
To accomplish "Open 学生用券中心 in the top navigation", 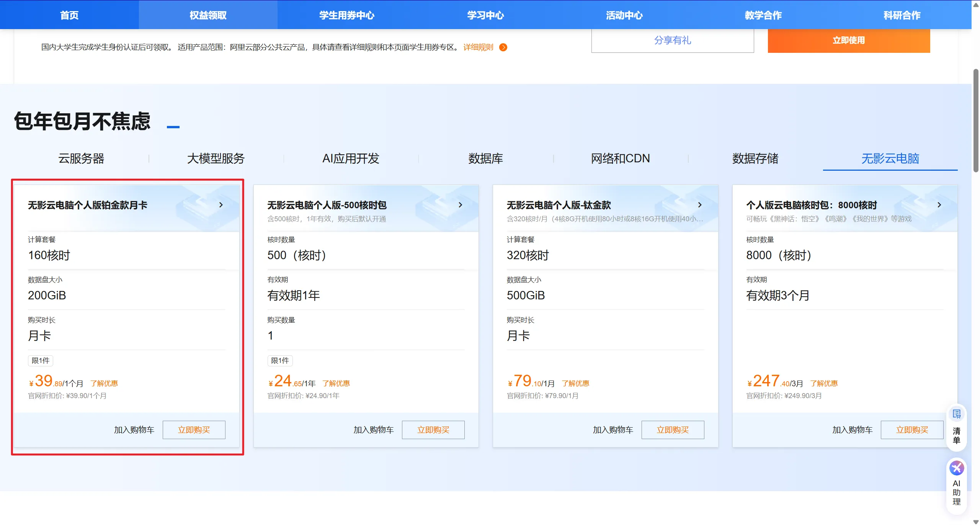I will (347, 15).
